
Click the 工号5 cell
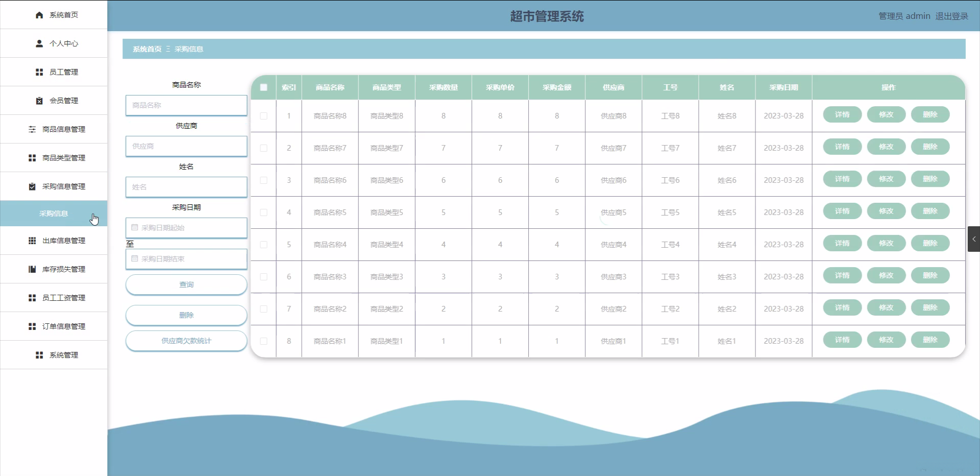670,212
